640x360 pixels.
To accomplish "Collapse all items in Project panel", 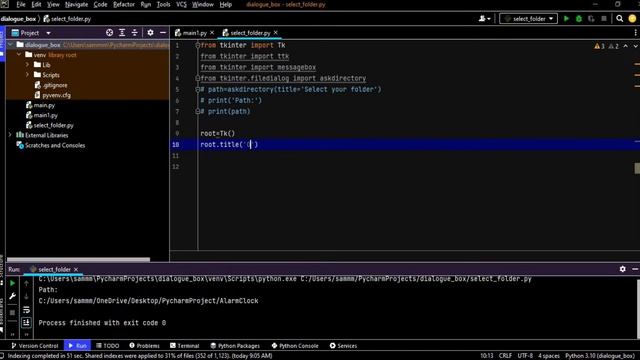I will (x=135, y=33).
